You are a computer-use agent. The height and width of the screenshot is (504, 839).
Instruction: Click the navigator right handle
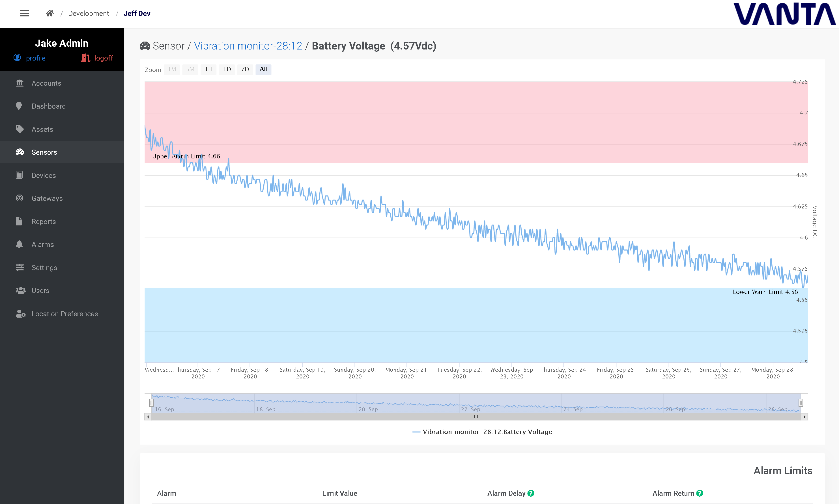coord(801,403)
